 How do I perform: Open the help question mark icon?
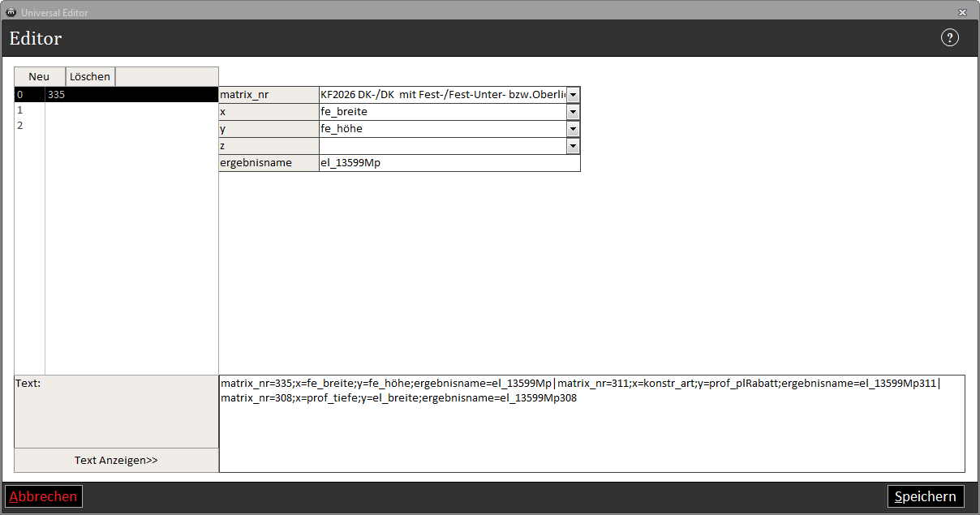949,38
